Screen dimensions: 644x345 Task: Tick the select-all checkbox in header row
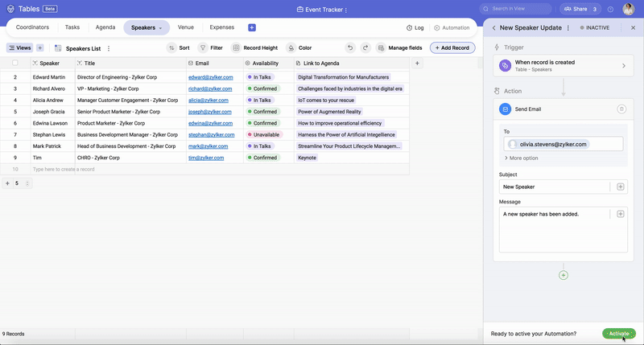pyautogui.click(x=14, y=63)
